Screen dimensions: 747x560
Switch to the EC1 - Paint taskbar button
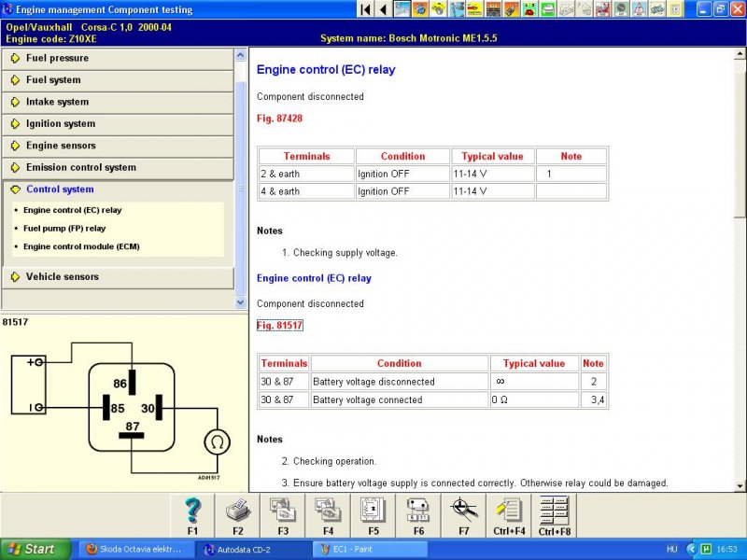tap(369, 549)
